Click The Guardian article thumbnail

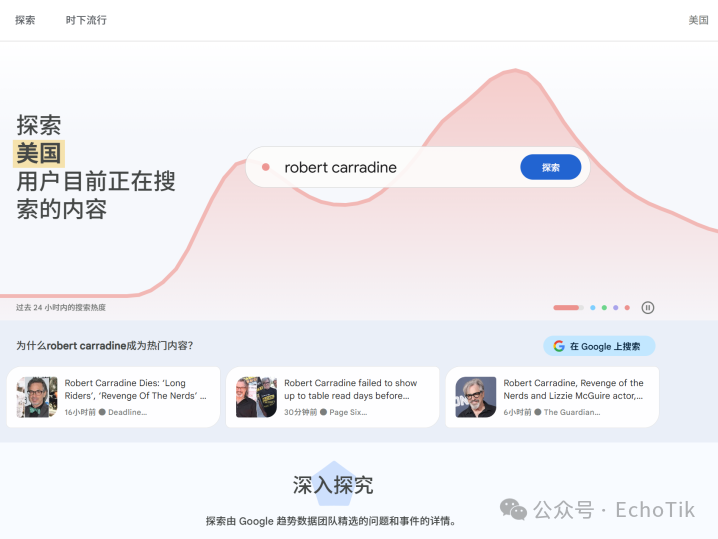476,397
